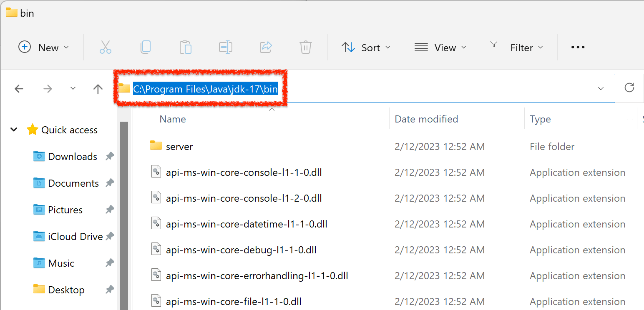The height and width of the screenshot is (310, 644).
Task: Click the Copy icon in toolbar
Action: pos(146,47)
